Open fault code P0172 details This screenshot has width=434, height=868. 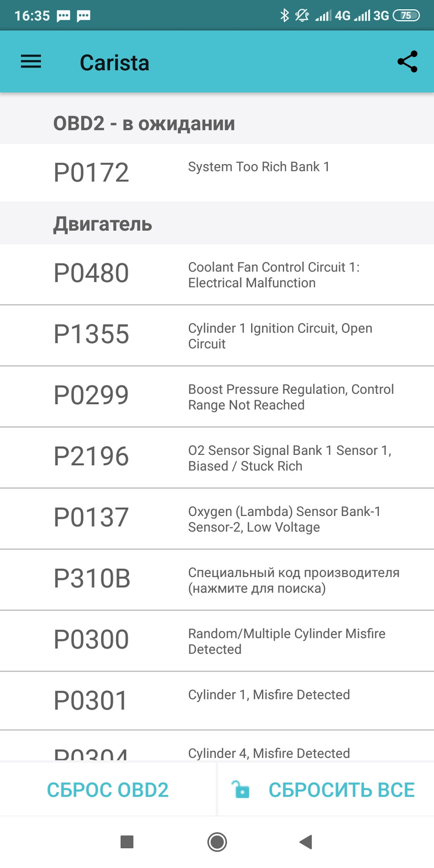[x=217, y=173]
